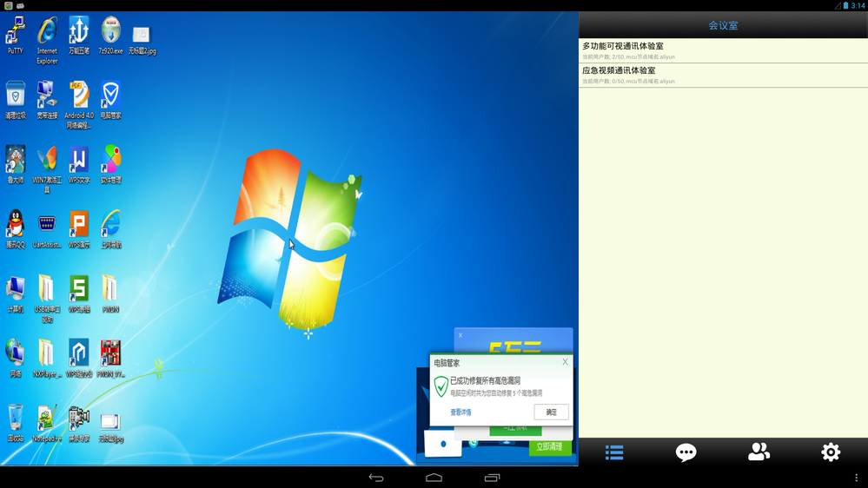Open the USB转串口驱动 folder
Image resolution: width=868 pixels, height=488 pixels.
pos(47,299)
